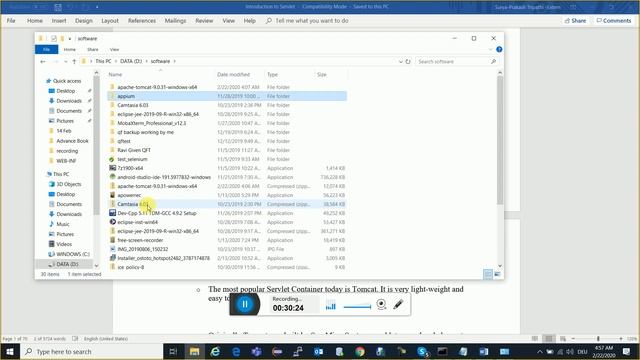This screenshot has height=360, width=640.
Task: Open Word's Design ribbon tab
Action: click(x=84, y=21)
